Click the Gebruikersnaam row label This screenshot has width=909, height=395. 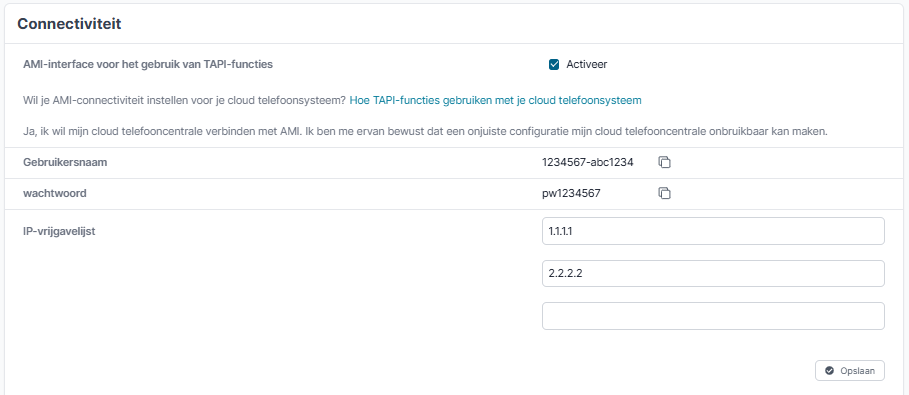(x=65, y=162)
